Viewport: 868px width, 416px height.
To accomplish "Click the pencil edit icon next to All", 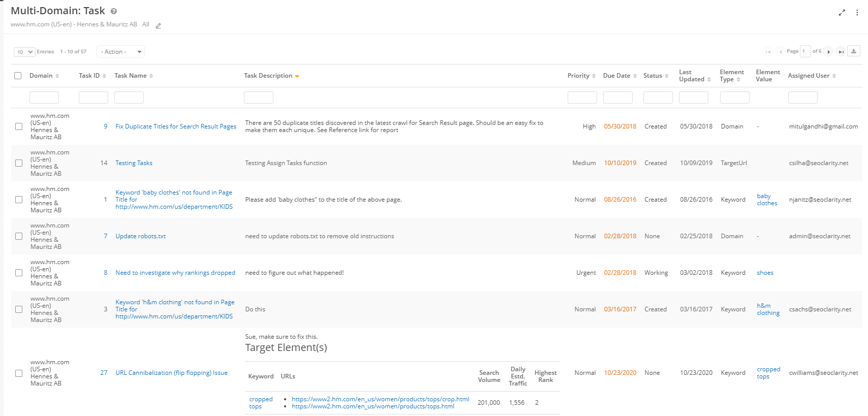I will (159, 26).
